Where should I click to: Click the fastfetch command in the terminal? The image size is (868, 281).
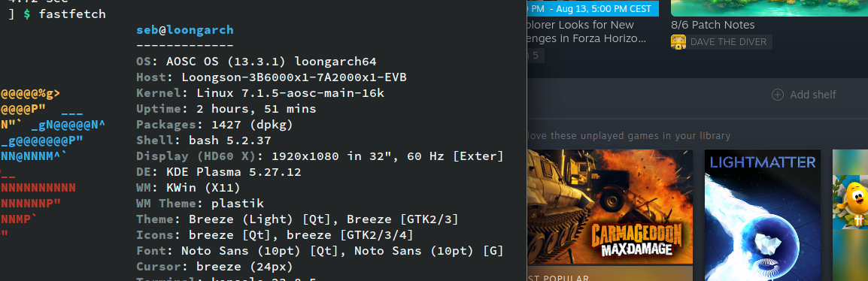pyautogui.click(x=72, y=14)
